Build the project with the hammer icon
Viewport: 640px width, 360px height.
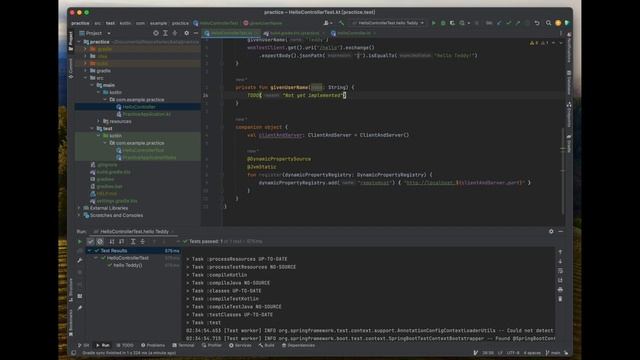tap(341, 23)
